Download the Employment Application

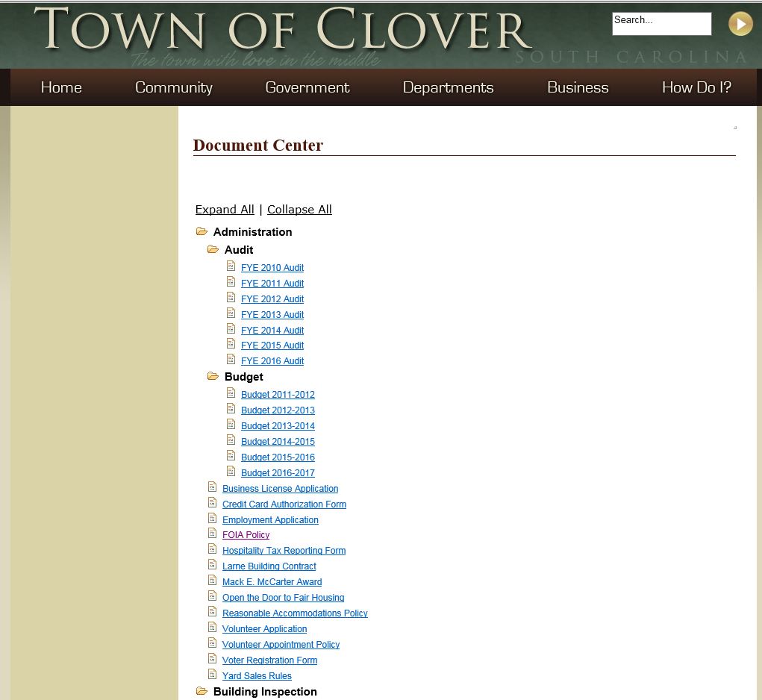(270, 519)
